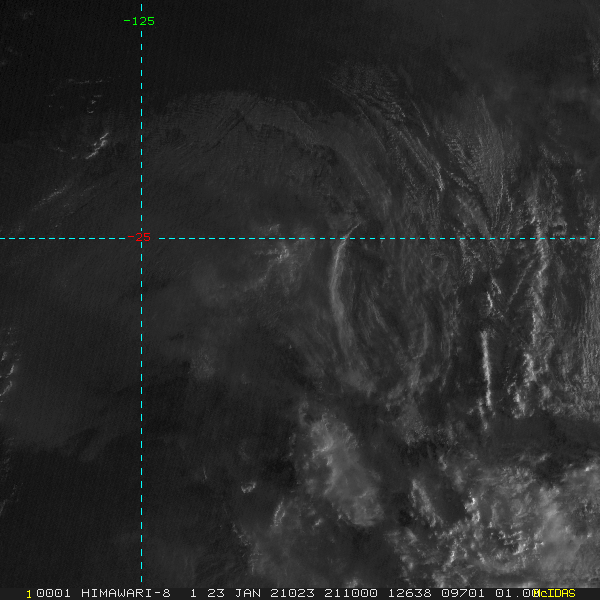The width and height of the screenshot is (600, 600).
Task: Click the yellow frame number 1
Action: click(x=29, y=594)
